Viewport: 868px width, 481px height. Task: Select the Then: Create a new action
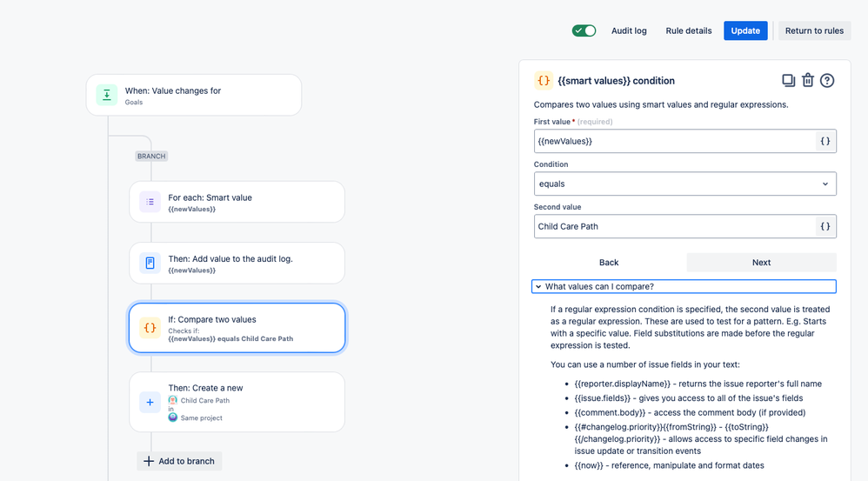(237, 402)
